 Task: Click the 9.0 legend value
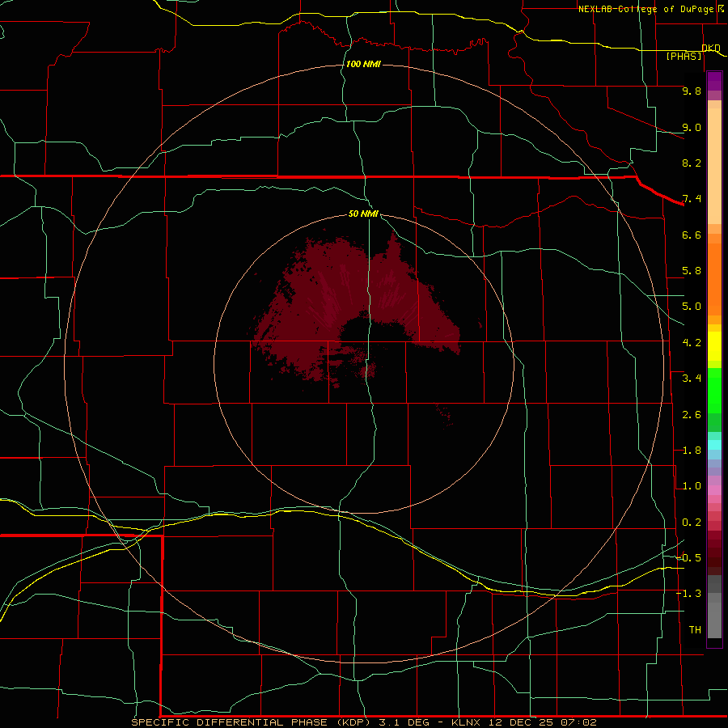(x=692, y=128)
